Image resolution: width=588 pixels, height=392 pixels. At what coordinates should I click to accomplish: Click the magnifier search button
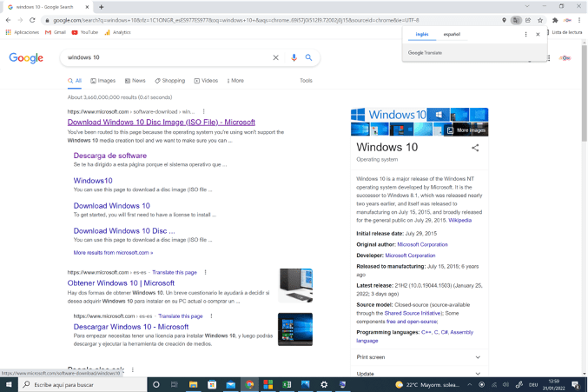[308, 57]
